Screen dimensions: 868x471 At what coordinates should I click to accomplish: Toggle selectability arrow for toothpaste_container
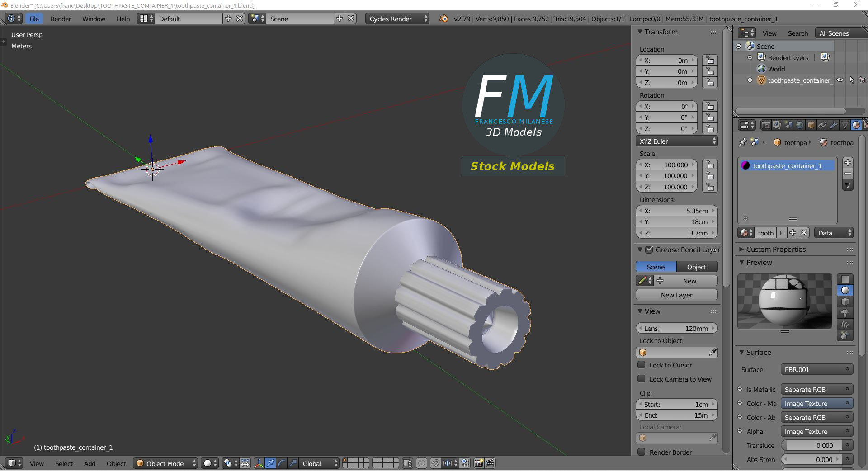coord(852,80)
